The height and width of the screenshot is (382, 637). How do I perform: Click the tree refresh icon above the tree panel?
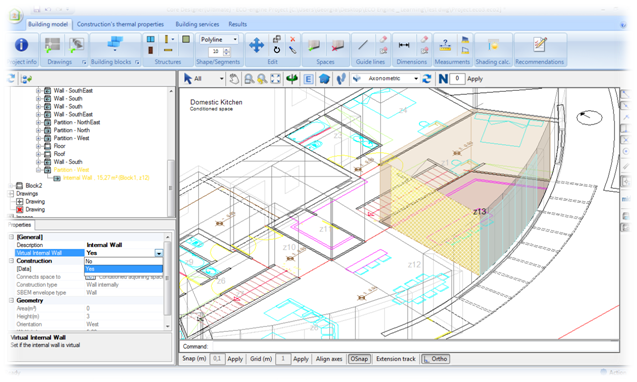[12, 78]
